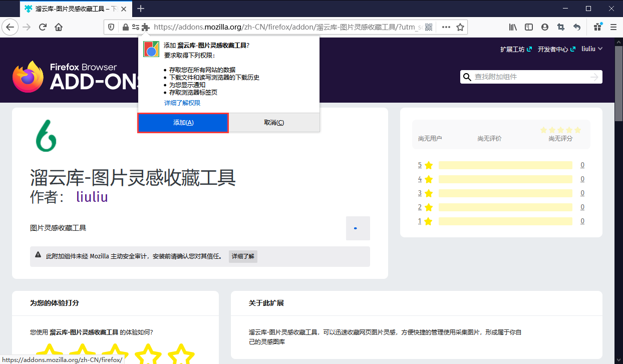Viewport: 623px width, 364px height.
Task: Click the address bar URL
Action: coord(288,27)
